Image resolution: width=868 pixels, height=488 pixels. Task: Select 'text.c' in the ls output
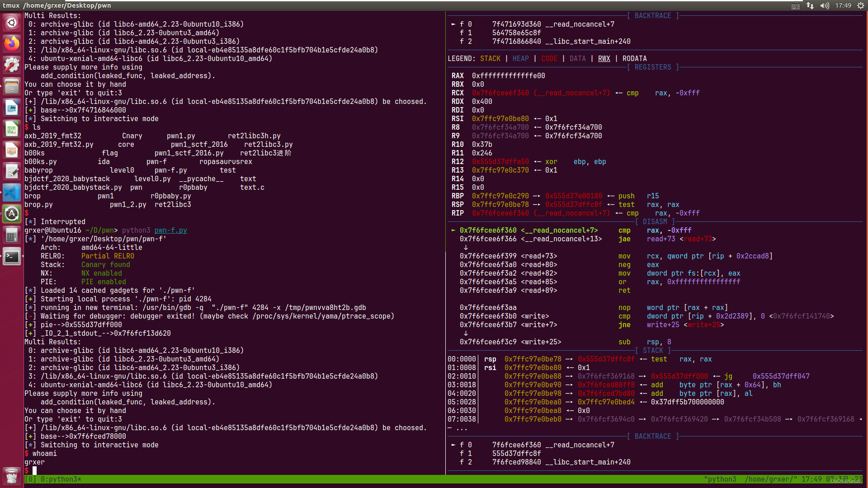(252, 187)
